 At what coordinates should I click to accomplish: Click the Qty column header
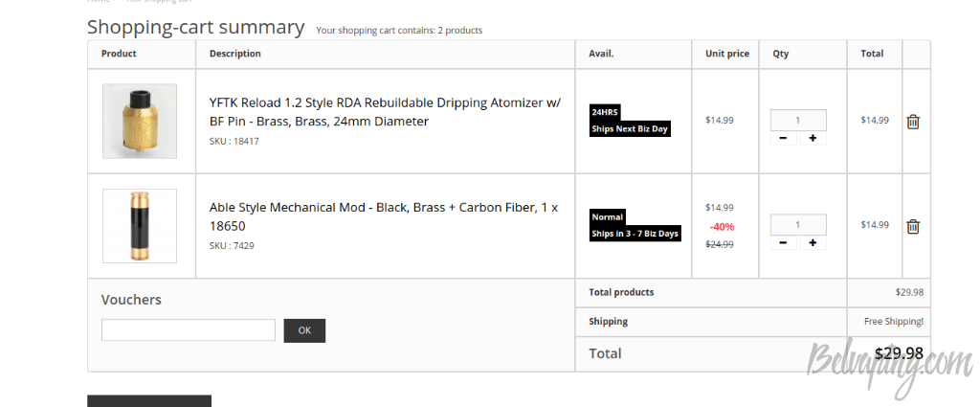click(x=781, y=54)
